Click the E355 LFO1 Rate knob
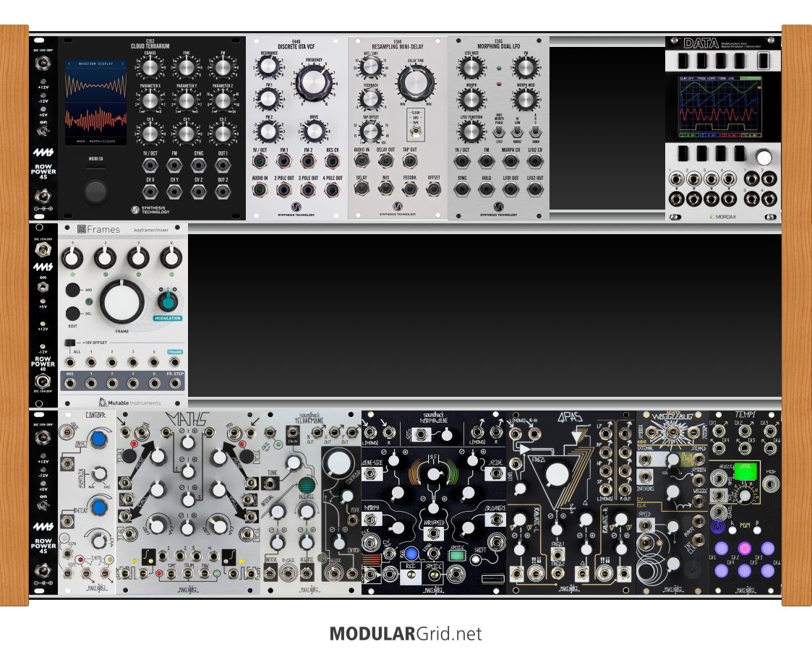 tap(471, 68)
